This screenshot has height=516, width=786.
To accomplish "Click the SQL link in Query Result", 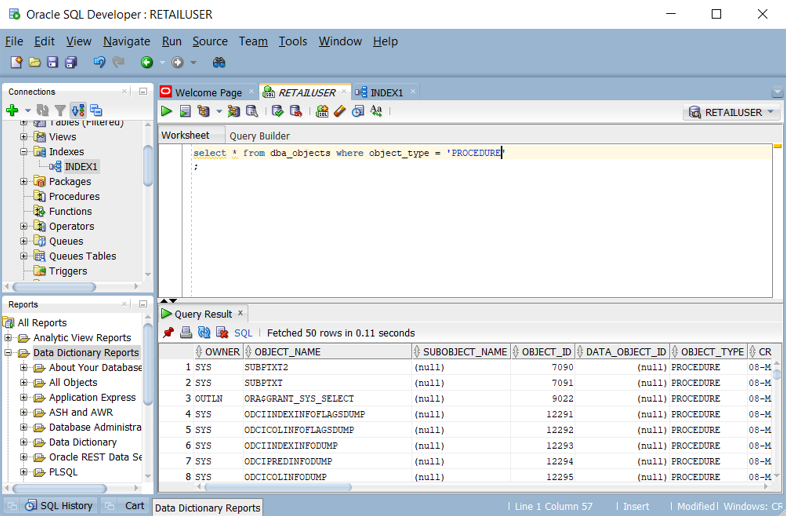I will (243, 333).
